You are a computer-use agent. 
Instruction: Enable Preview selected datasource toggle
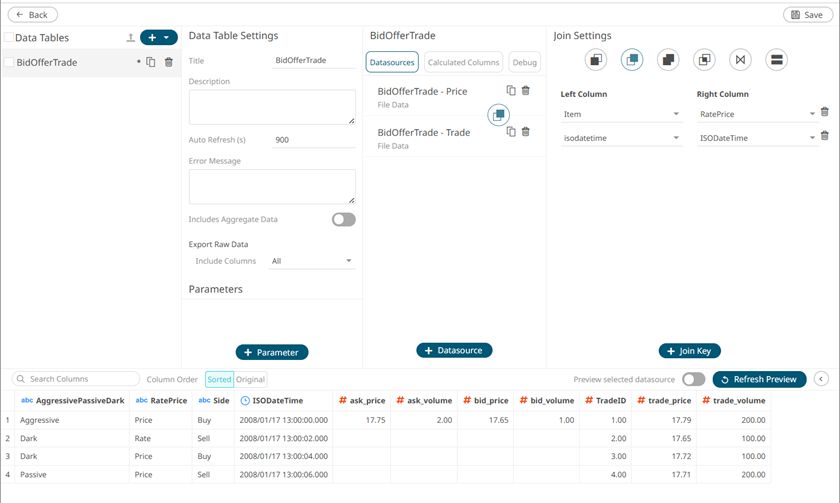tap(693, 379)
